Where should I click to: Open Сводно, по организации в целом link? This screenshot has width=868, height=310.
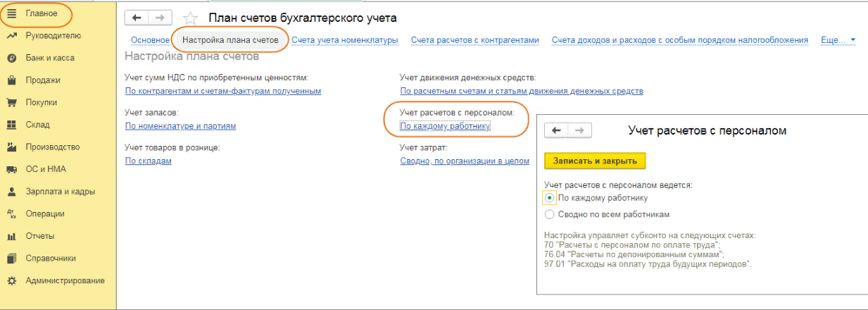(x=464, y=161)
